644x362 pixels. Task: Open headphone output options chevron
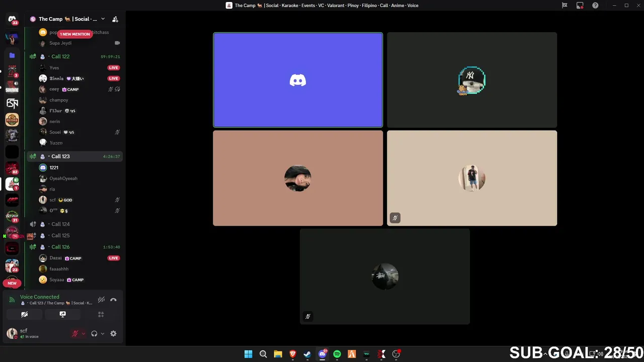click(x=103, y=333)
